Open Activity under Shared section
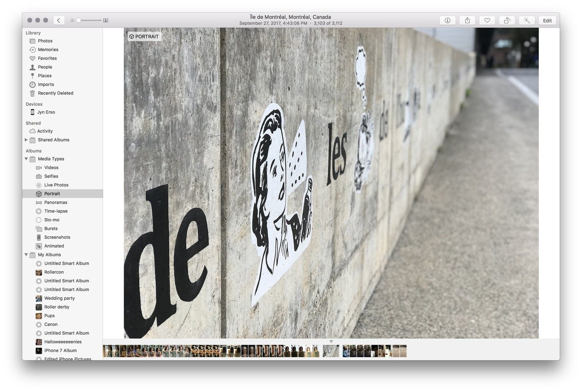Viewport: 582px width, 392px height. 45,132
